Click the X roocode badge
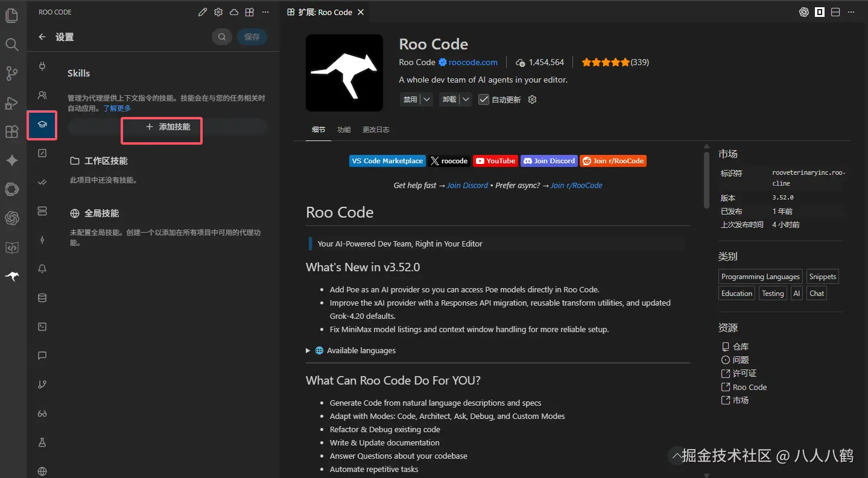 (x=449, y=161)
